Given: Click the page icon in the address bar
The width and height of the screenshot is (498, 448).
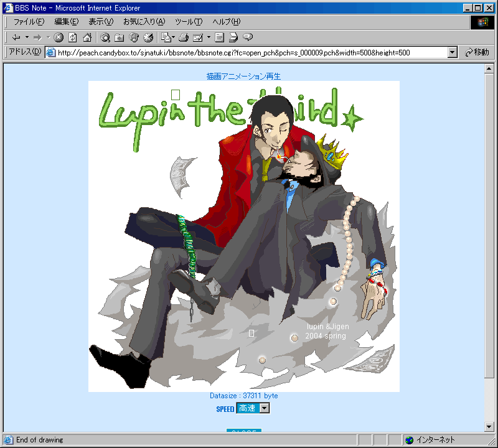Looking at the screenshot, I should (x=51, y=52).
